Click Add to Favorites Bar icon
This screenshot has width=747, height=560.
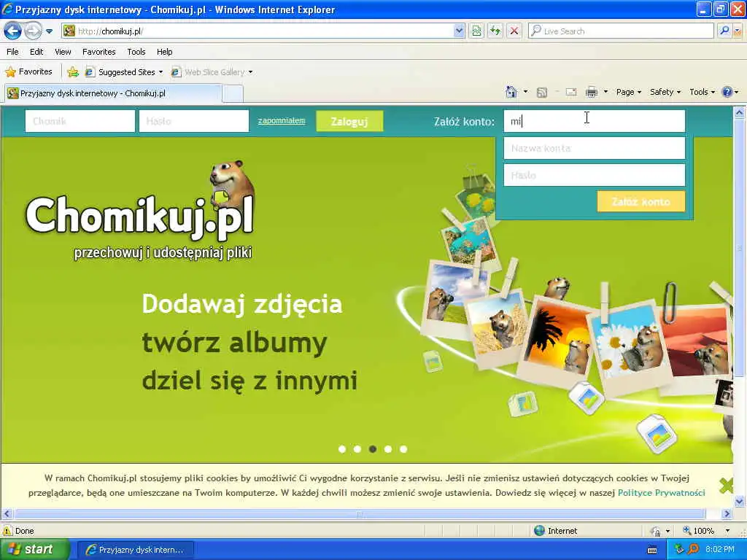[x=73, y=72]
